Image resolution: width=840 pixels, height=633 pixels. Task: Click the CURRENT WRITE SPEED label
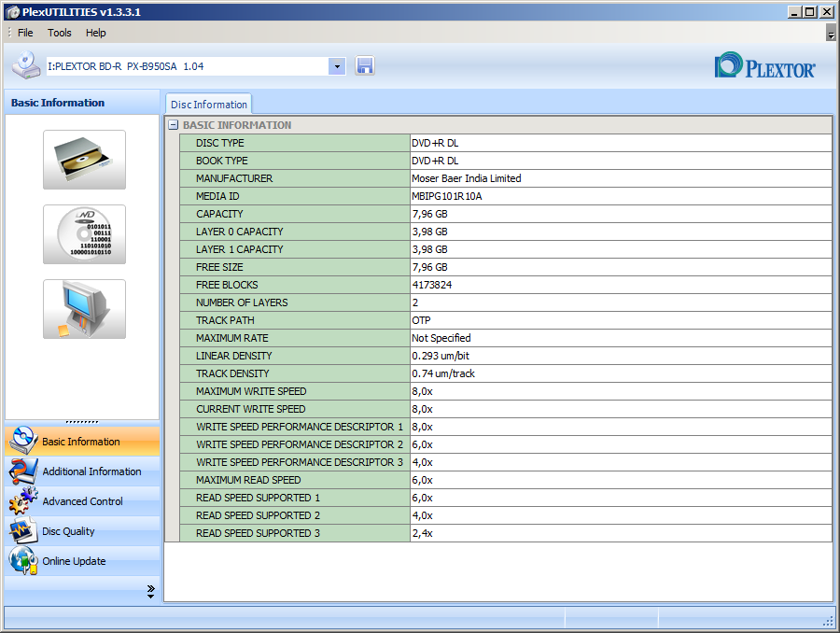click(251, 409)
